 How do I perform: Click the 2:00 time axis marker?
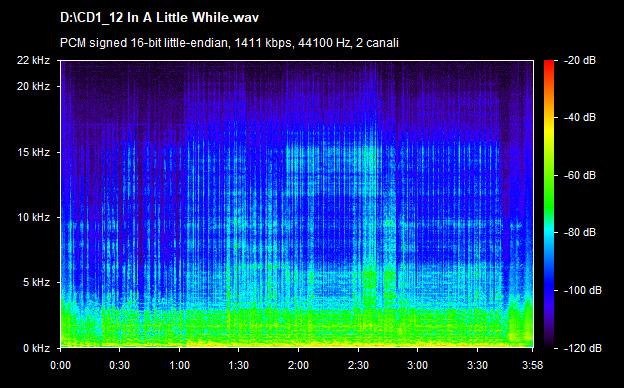coord(298,365)
